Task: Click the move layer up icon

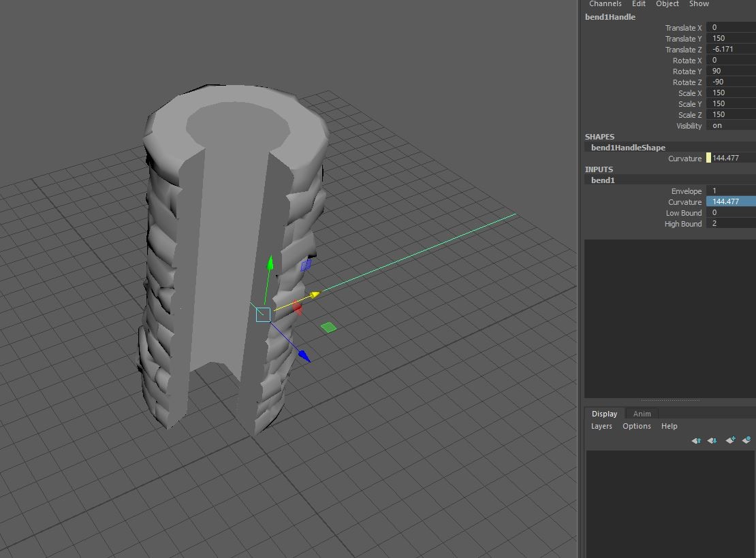Action: click(696, 440)
